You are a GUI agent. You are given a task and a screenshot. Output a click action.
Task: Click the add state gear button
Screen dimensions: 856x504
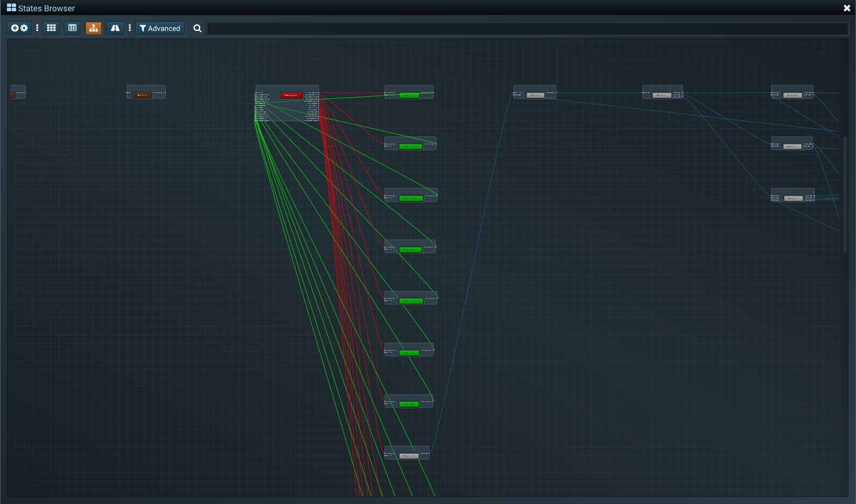point(19,28)
